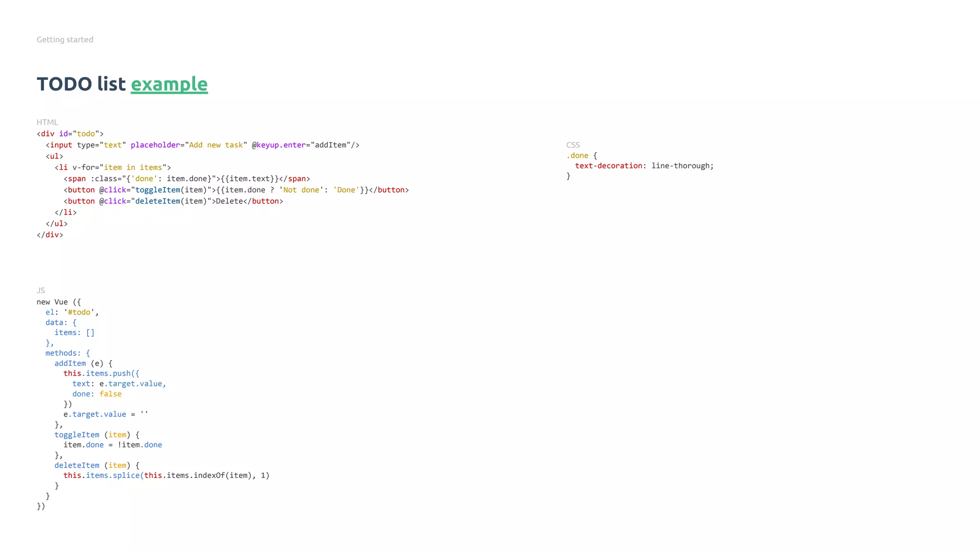Click the "Getting started" section label
Viewport: 980px width, 551px height.
(65, 40)
